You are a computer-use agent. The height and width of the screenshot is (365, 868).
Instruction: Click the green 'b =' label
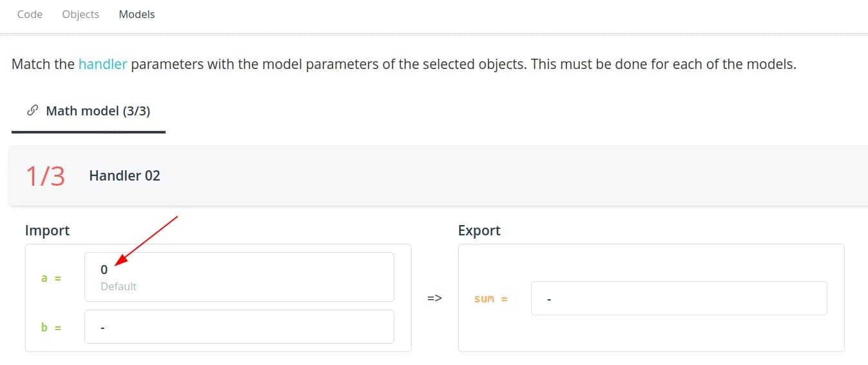coord(51,327)
